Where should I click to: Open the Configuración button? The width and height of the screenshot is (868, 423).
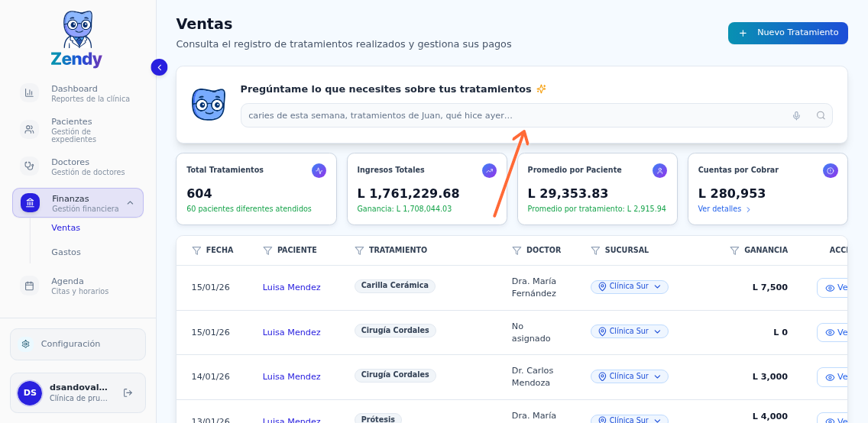pos(77,344)
